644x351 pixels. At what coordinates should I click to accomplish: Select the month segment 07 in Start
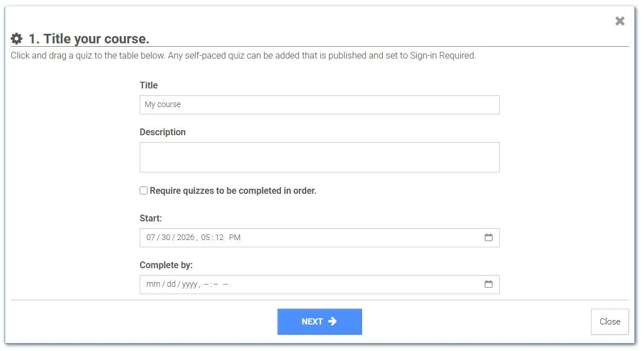[x=151, y=238]
